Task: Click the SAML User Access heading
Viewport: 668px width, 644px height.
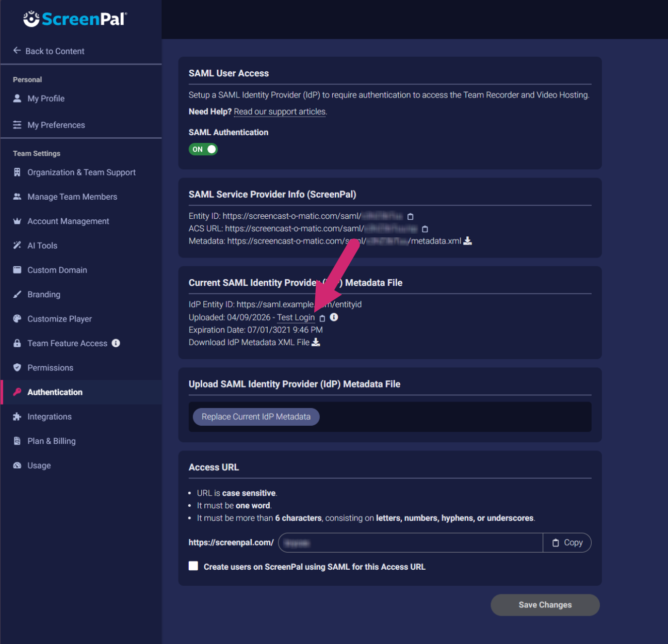Action: [x=229, y=73]
